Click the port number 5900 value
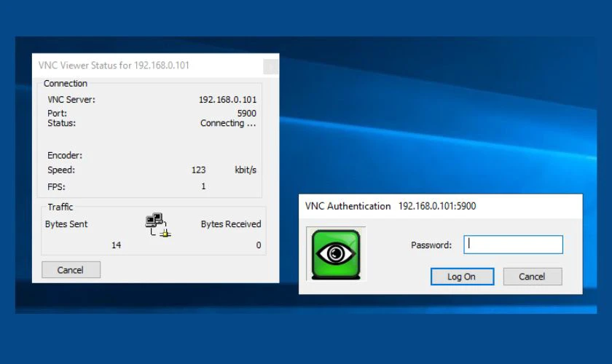The image size is (612, 364). pos(246,114)
